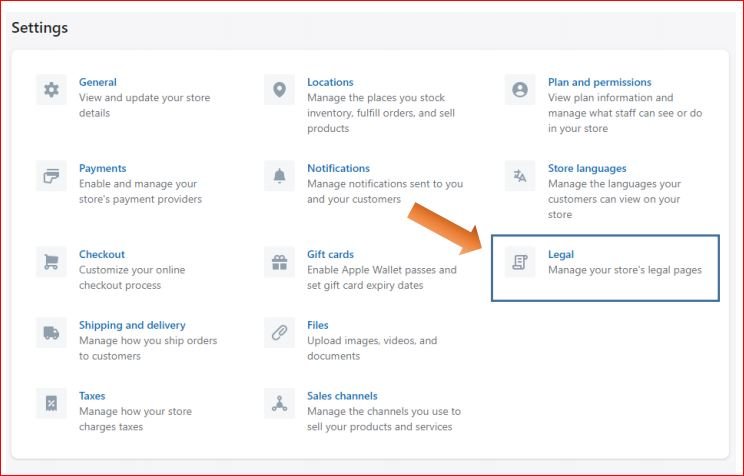Click the Store languages translate icon
The image size is (744, 476).
pyautogui.click(x=520, y=176)
